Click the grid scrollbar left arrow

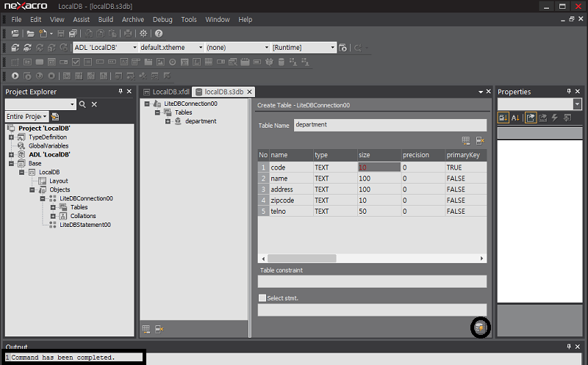(x=263, y=259)
